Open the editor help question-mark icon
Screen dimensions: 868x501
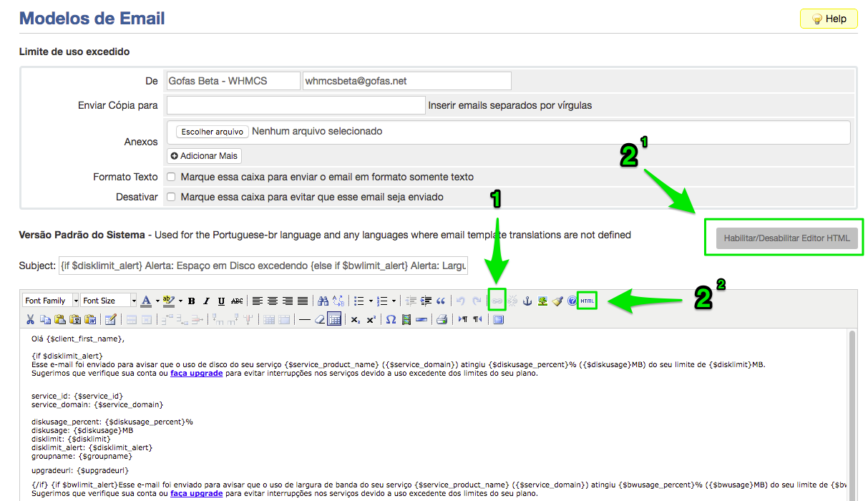[x=572, y=301]
